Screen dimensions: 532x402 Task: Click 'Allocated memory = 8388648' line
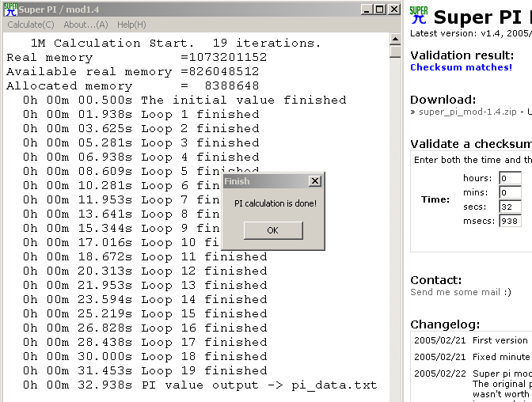[133, 85]
